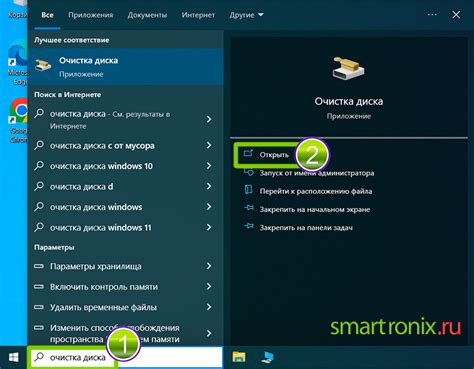Click the search box with очистка диска

(x=125, y=357)
